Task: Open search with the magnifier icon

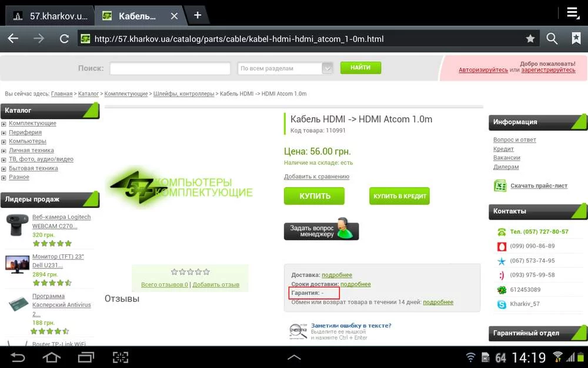Action: [552, 38]
